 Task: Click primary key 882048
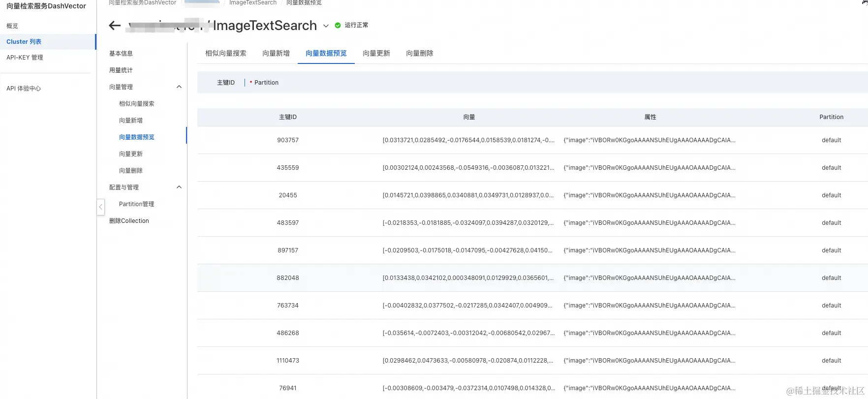(x=288, y=278)
